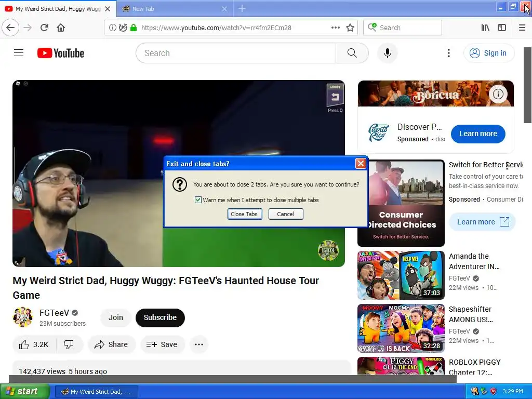Close the My Weird Strict Dad tab

[108, 9]
